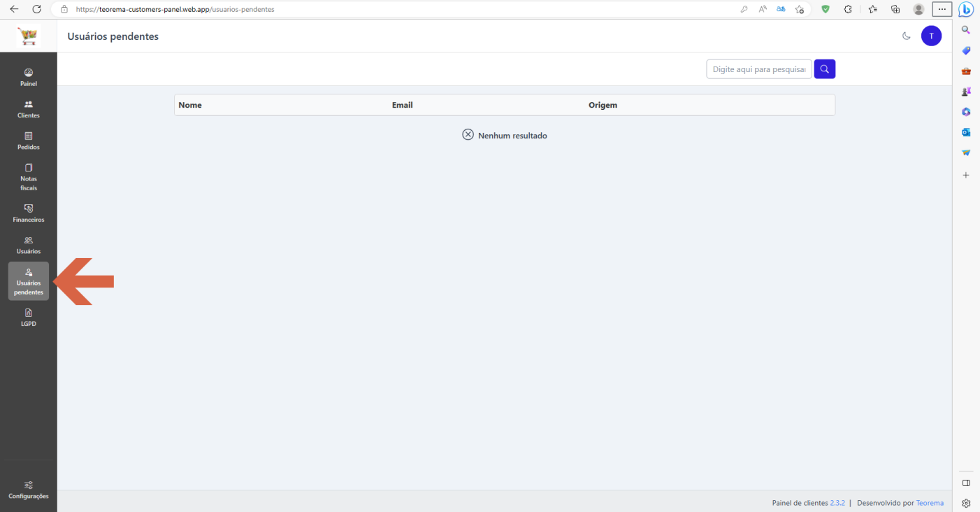Click the Email column header
980x512 pixels.
pos(403,105)
